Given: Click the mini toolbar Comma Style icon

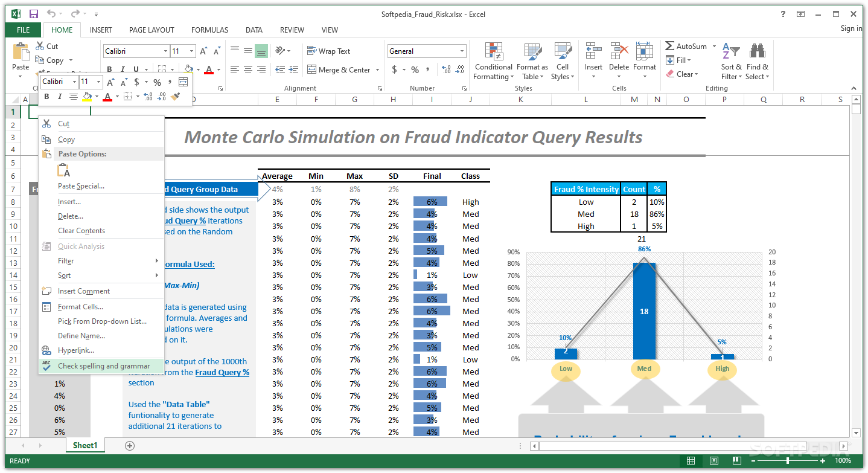Looking at the screenshot, I should 170,82.
